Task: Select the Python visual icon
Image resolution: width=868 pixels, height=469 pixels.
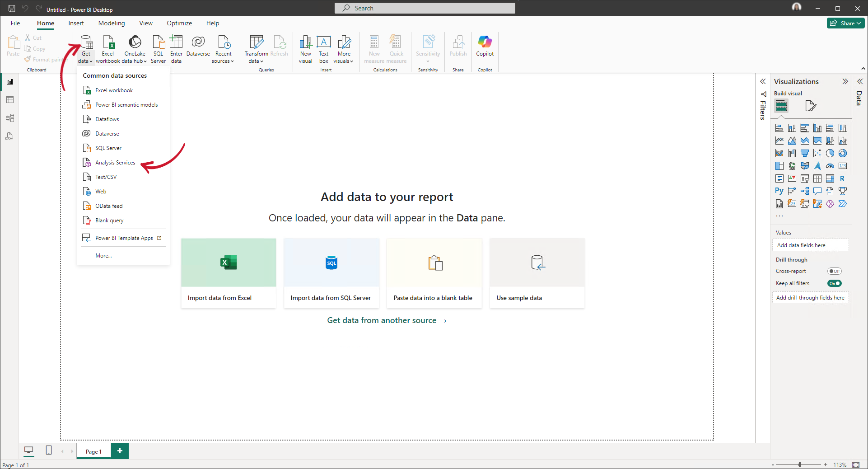Action: point(779,191)
